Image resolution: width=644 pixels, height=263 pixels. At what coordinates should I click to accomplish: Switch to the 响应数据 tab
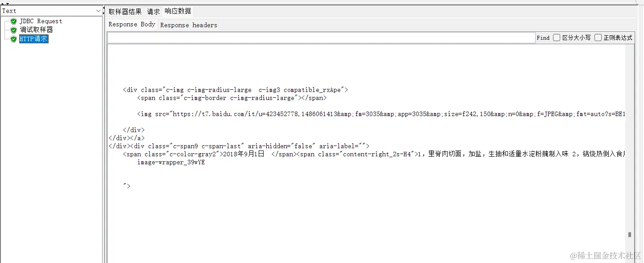tap(178, 11)
